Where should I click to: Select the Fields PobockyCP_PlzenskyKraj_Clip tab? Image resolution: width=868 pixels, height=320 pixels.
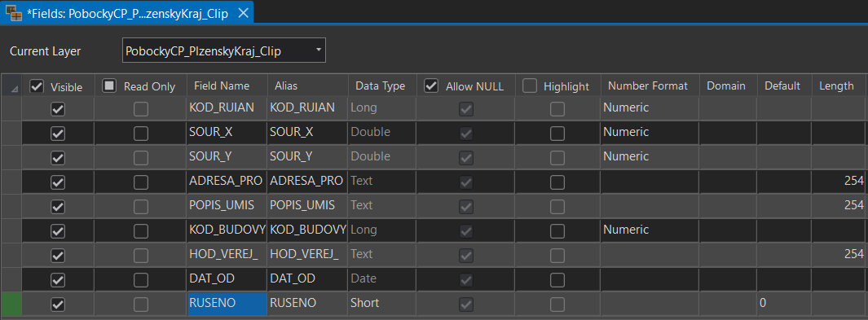pyautogui.click(x=127, y=13)
